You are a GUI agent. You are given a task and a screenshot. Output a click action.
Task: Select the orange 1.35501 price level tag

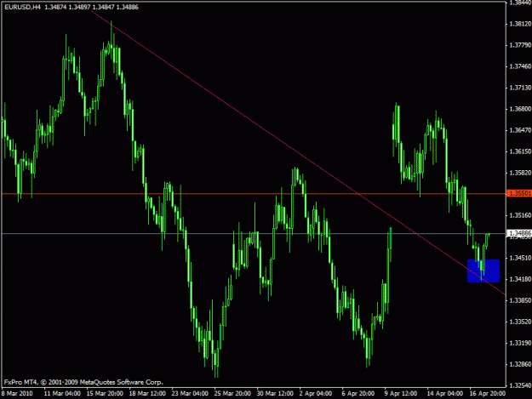pyautogui.click(x=519, y=193)
